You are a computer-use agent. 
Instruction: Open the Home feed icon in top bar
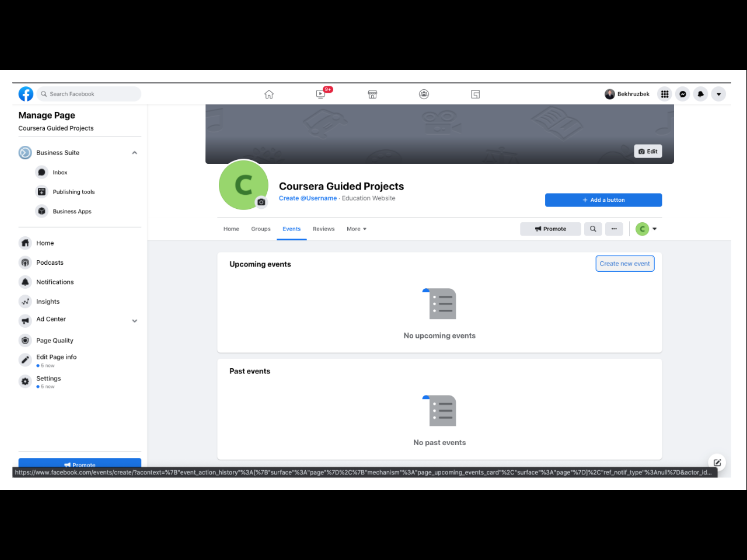click(x=269, y=94)
